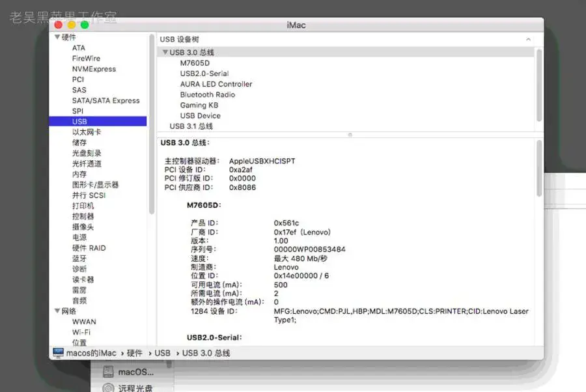This screenshot has height=392, width=586.
Task: Select 摄像头 camera in the sidebar
Action: (83, 227)
